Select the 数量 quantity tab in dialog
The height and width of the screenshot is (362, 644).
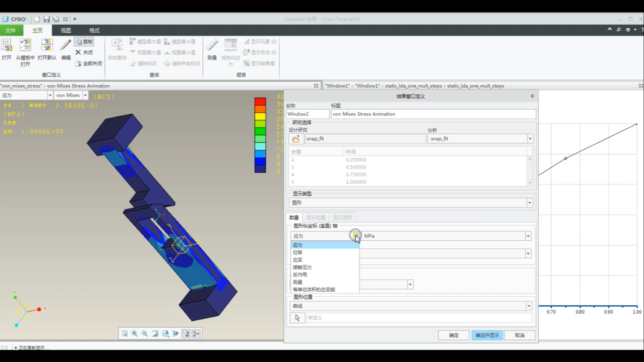coord(294,218)
